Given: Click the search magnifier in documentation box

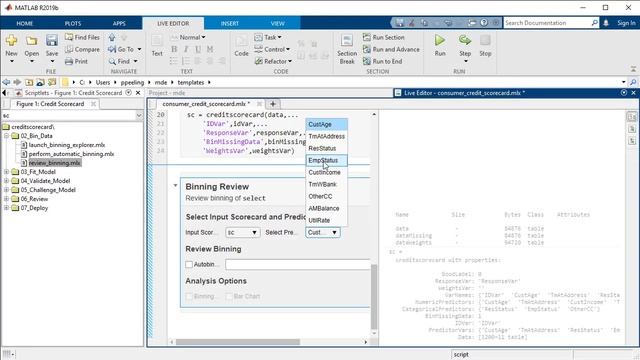Looking at the screenshot, I should pyautogui.click(x=595, y=23).
